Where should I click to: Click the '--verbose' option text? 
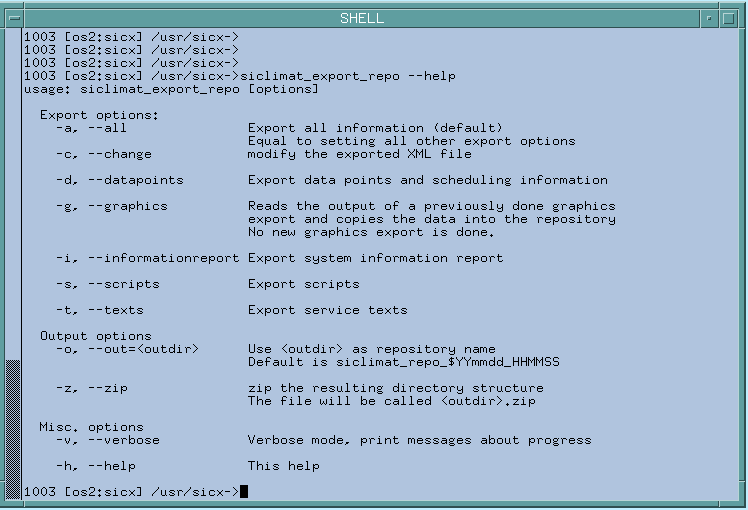pyautogui.click(x=123, y=439)
